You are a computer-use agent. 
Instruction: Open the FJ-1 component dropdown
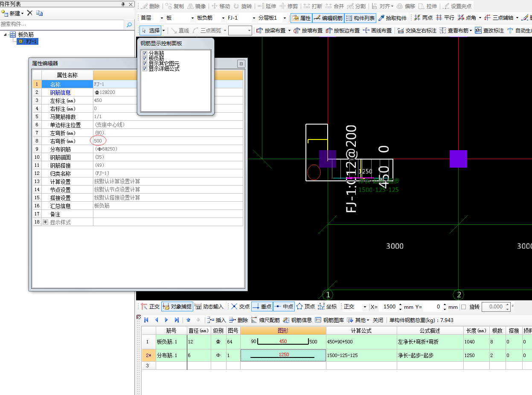[254, 18]
